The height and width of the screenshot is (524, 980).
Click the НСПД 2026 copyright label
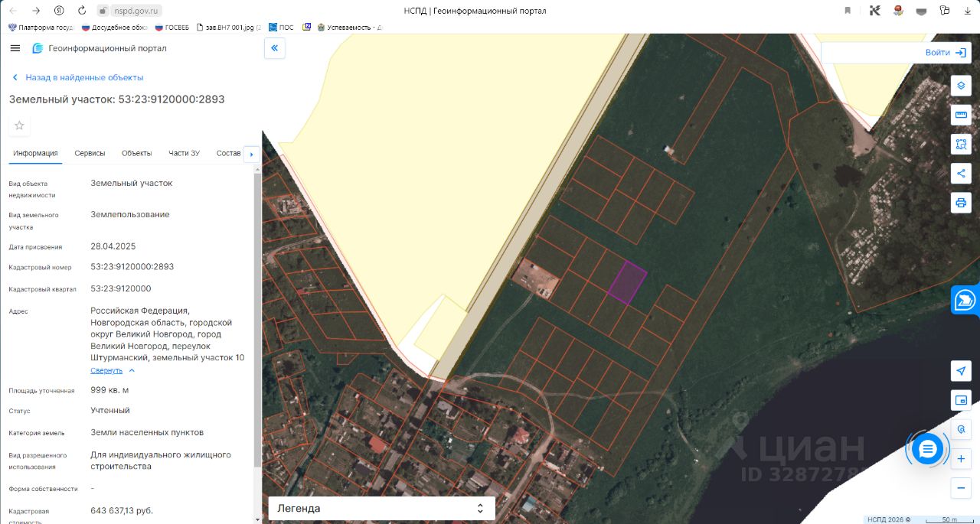coord(889,519)
